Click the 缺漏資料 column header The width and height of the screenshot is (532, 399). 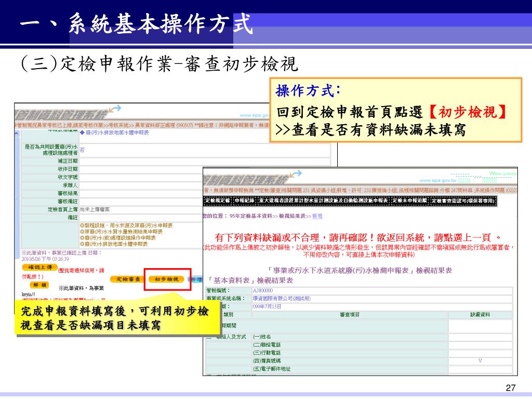click(480, 315)
